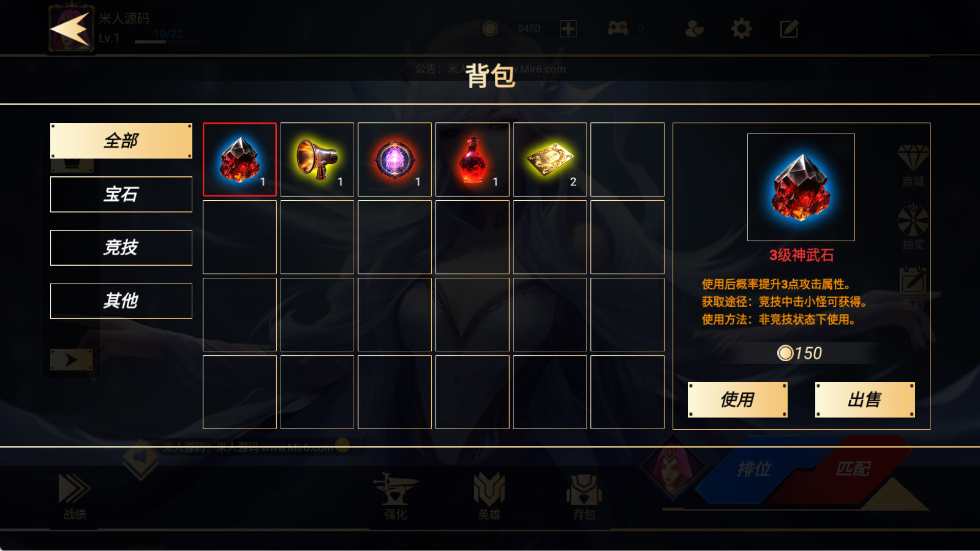Switch to the 竞技 category tab

(x=121, y=247)
